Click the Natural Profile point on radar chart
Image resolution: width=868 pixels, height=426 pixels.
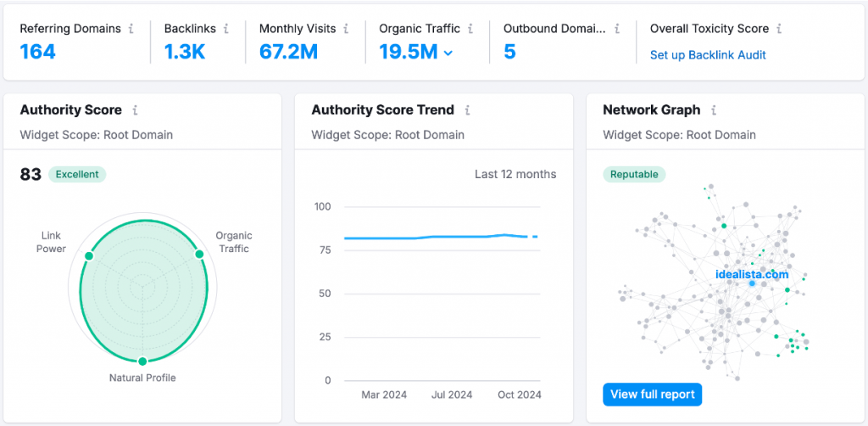(142, 362)
